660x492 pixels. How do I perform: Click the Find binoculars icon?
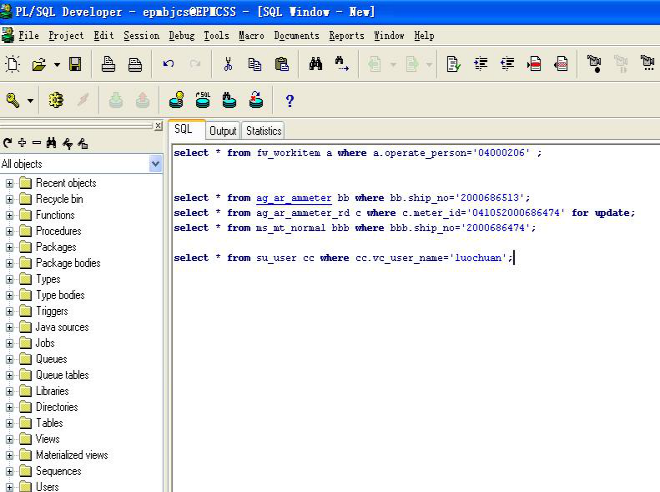(x=316, y=64)
